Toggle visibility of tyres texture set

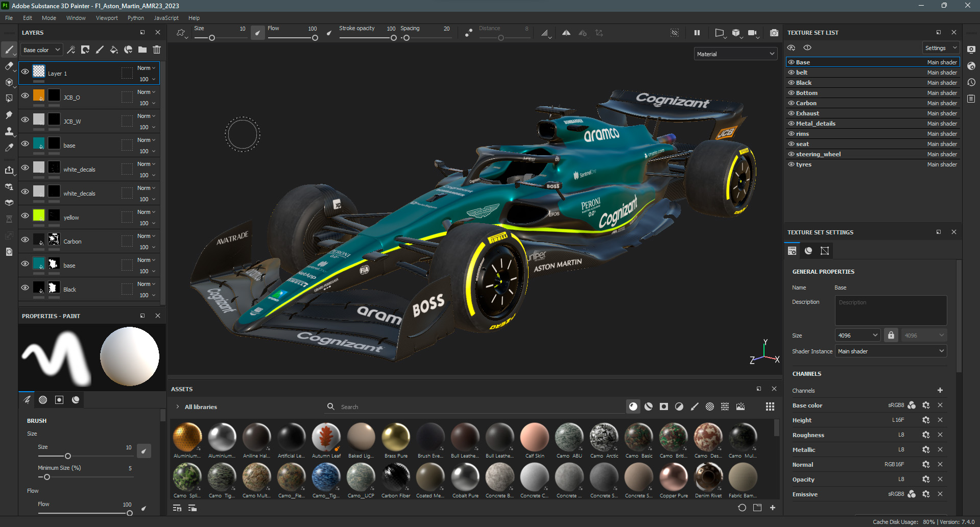coord(791,164)
